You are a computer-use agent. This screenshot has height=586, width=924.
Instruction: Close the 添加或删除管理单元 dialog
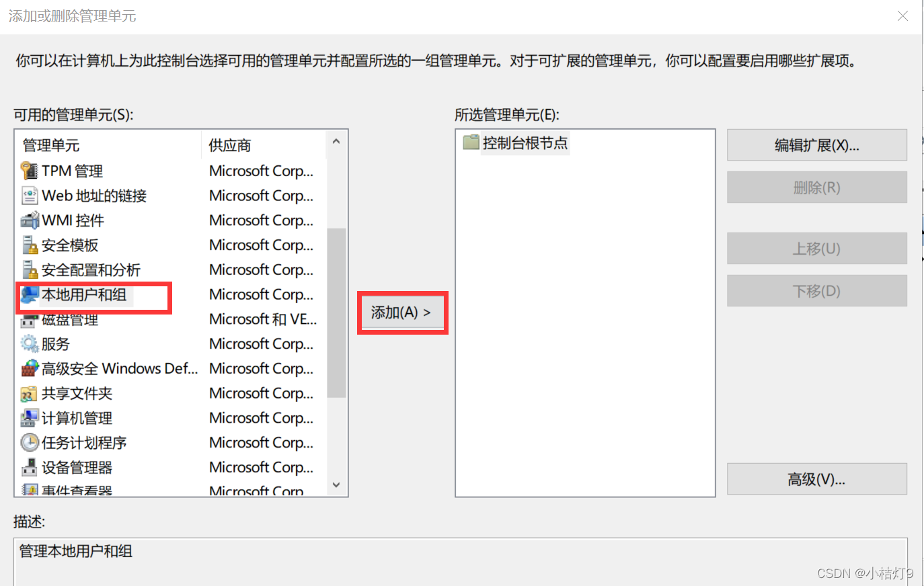pos(902,16)
